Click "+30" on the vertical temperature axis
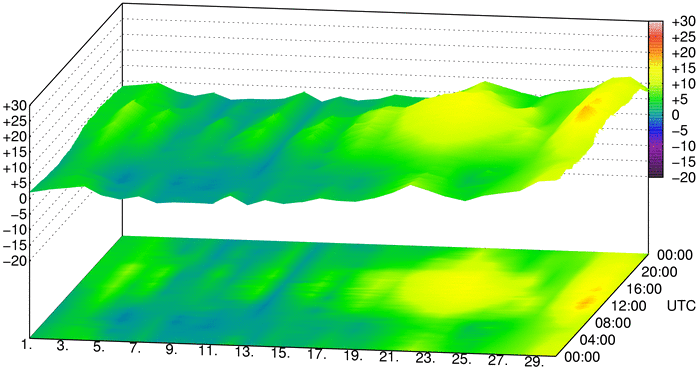Viewport: 698px width, 370px height. (16, 106)
